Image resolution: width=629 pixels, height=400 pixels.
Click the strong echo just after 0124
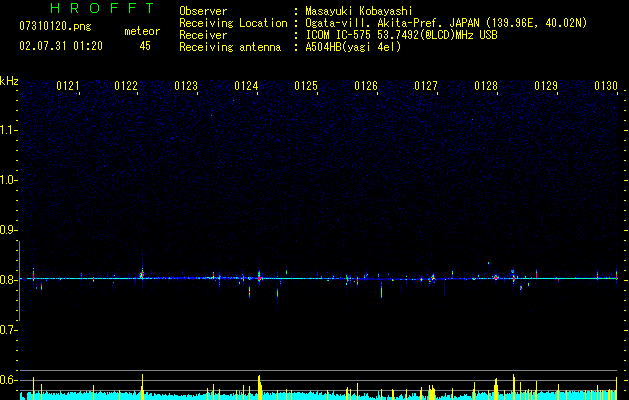coord(260,277)
